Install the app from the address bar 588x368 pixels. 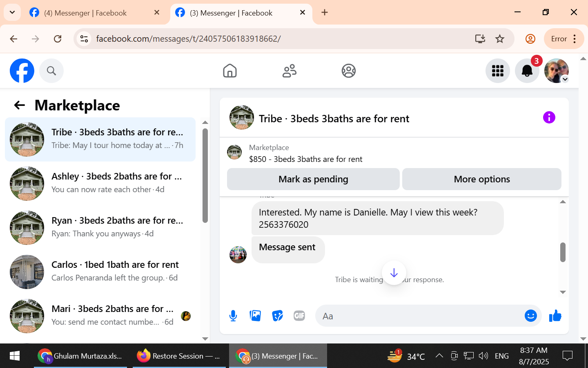click(x=480, y=39)
